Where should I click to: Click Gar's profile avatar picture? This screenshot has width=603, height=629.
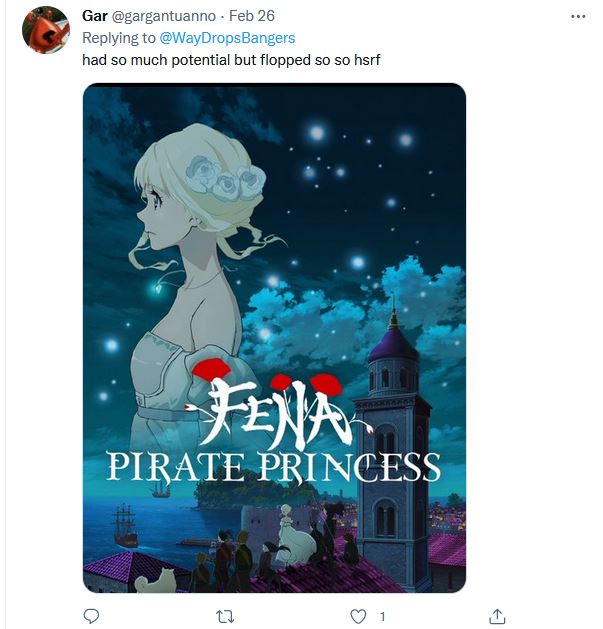tap(45, 30)
